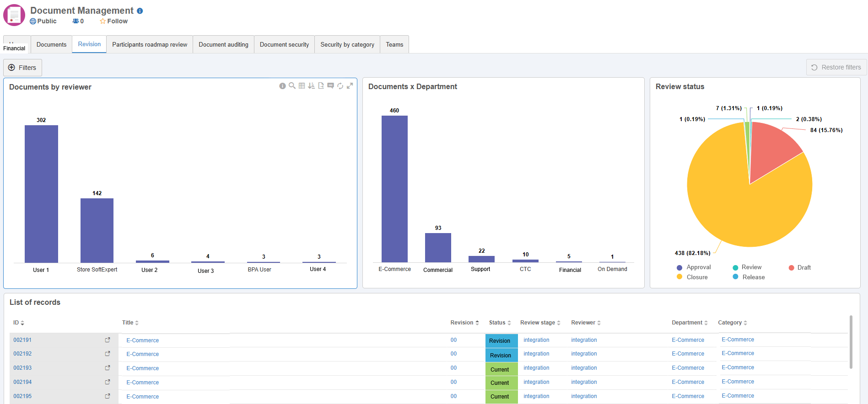The image size is (868, 404).
Task: Toggle the Review series in the legend
Action: point(747,267)
